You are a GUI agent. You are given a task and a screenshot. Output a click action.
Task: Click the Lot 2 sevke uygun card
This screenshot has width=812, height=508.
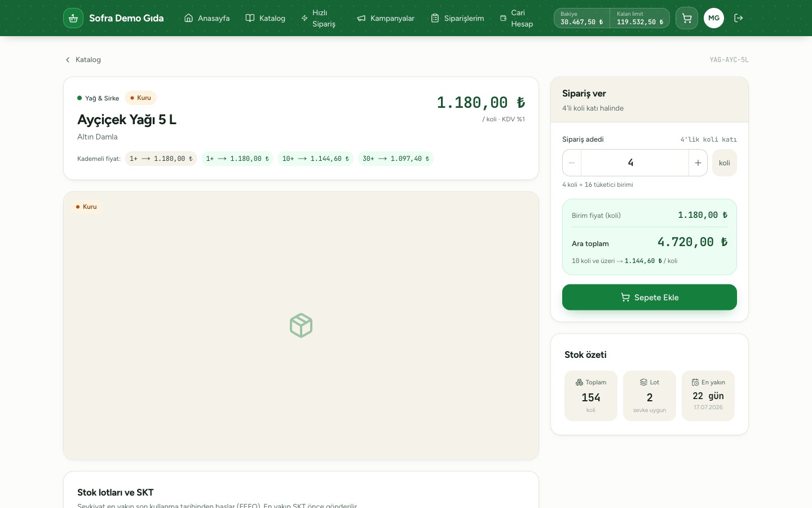click(650, 396)
